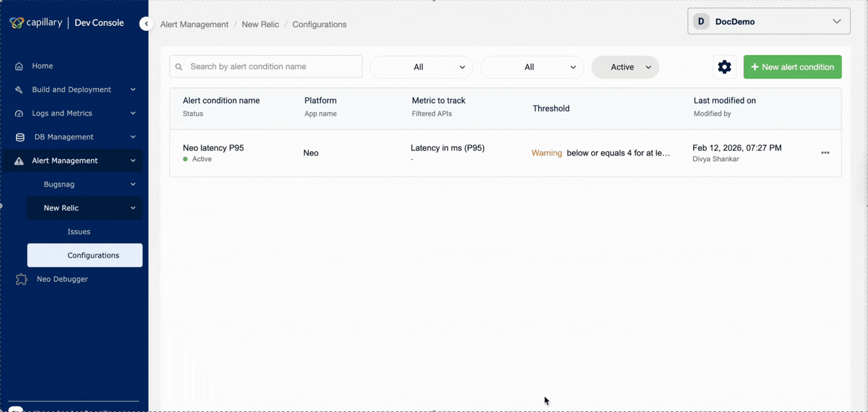Collapse sidebar with the arrow button
Screen dimensions: 868x412
click(x=146, y=24)
